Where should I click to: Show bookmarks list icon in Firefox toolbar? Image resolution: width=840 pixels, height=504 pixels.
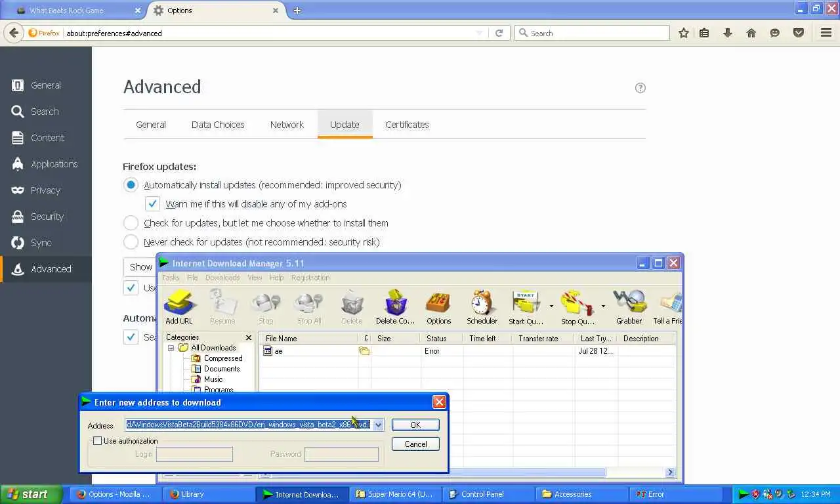point(704,33)
